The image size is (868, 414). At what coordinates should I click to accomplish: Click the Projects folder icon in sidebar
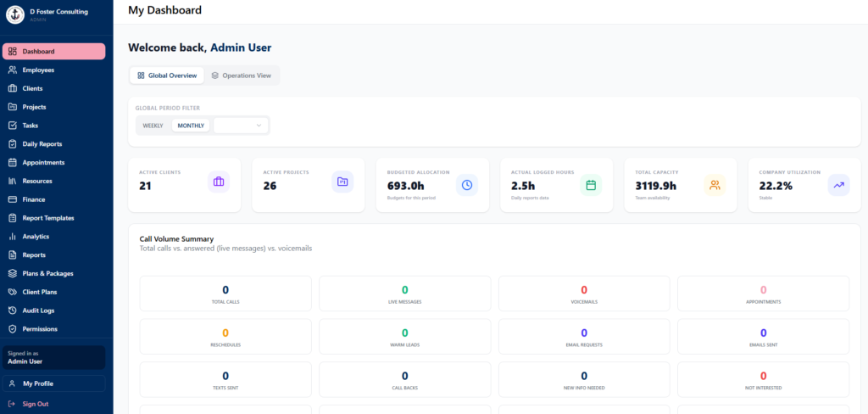click(x=12, y=107)
